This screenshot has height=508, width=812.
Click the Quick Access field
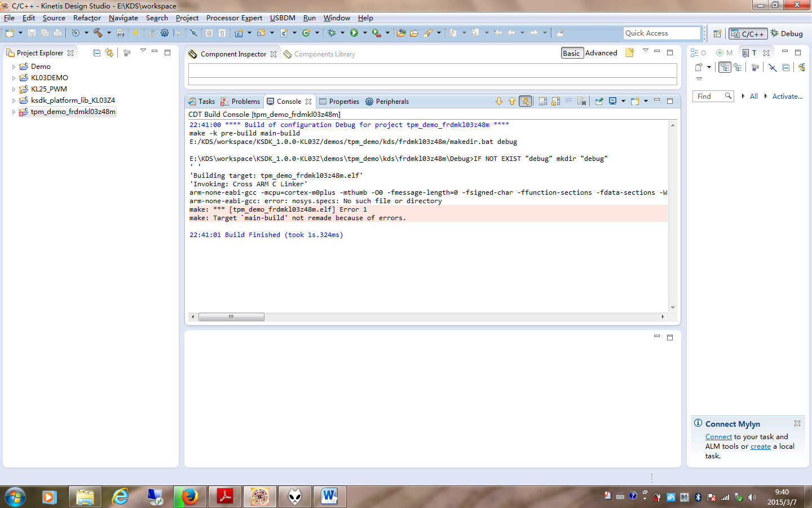(x=661, y=33)
